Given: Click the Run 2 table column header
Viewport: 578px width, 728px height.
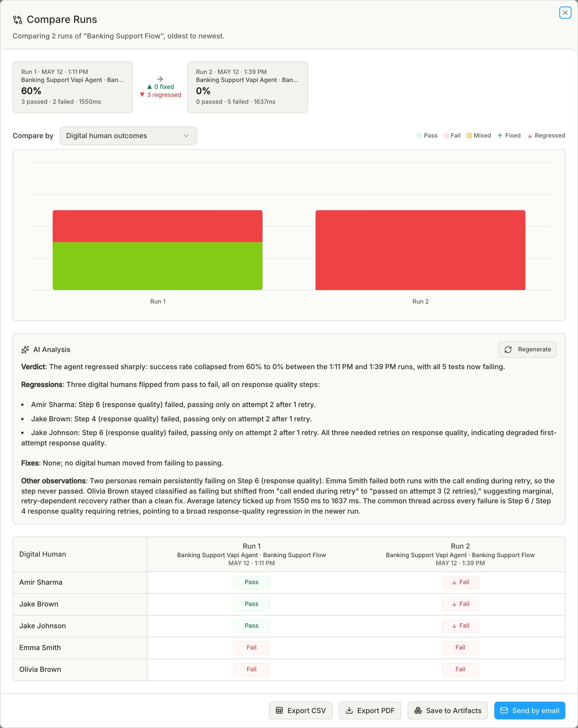Looking at the screenshot, I should [460, 554].
